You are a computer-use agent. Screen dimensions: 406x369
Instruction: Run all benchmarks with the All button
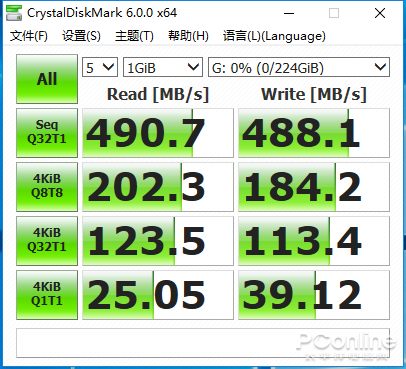[47, 79]
